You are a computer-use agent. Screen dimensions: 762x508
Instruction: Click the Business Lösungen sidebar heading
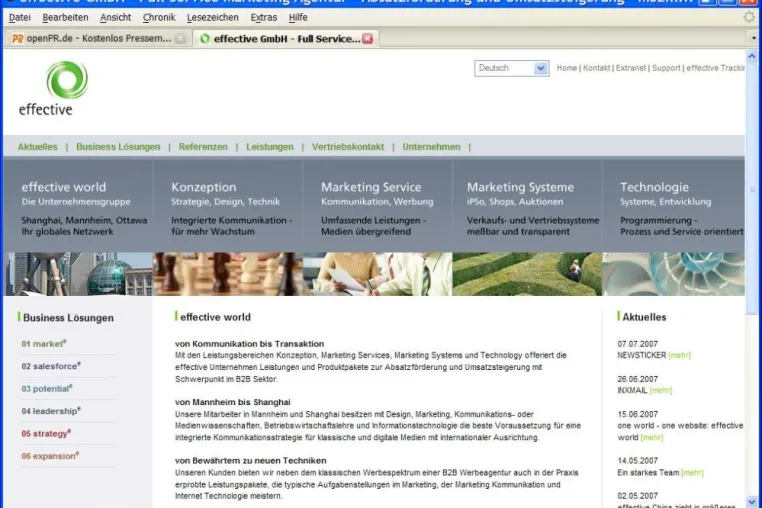tap(68, 317)
